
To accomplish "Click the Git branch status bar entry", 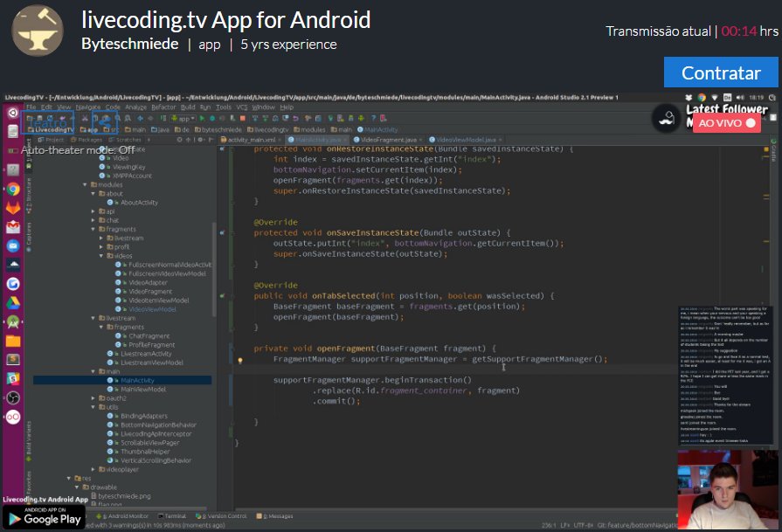I will point(637,525).
